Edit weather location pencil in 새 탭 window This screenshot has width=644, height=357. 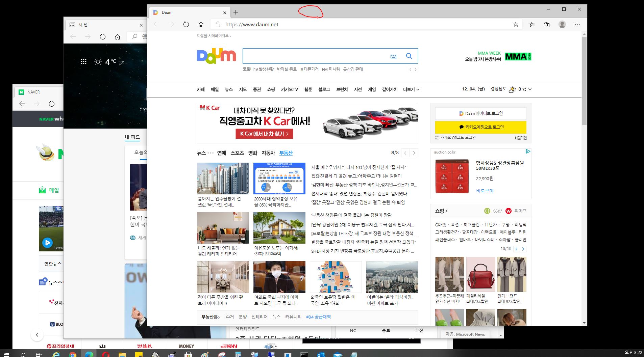pos(122,62)
